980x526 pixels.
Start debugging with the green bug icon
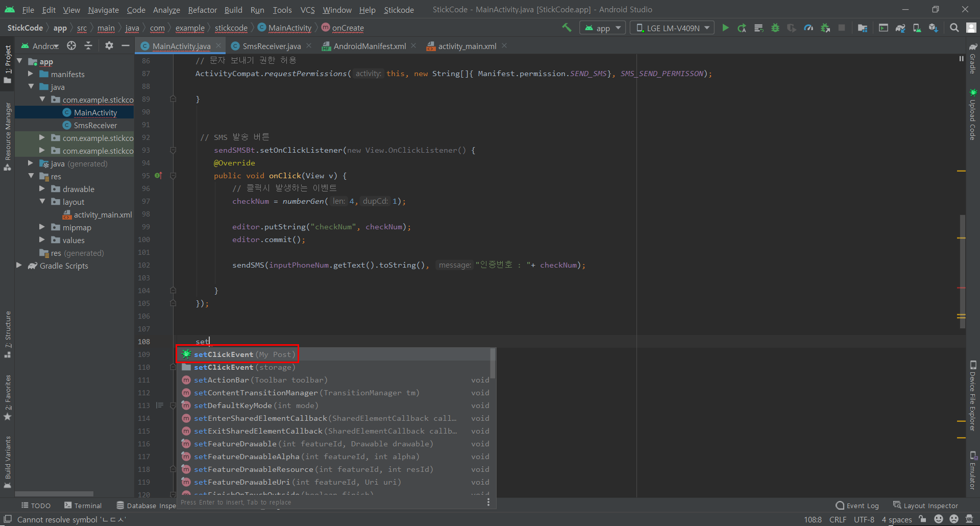pyautogui.click(x=775, y=28)
